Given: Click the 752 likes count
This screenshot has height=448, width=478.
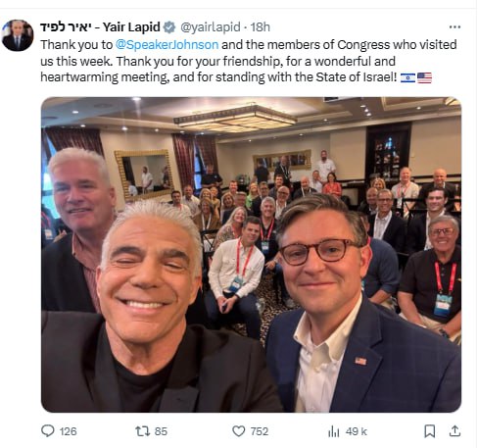Looking at the screenshot, I should [x=260, y=431].
